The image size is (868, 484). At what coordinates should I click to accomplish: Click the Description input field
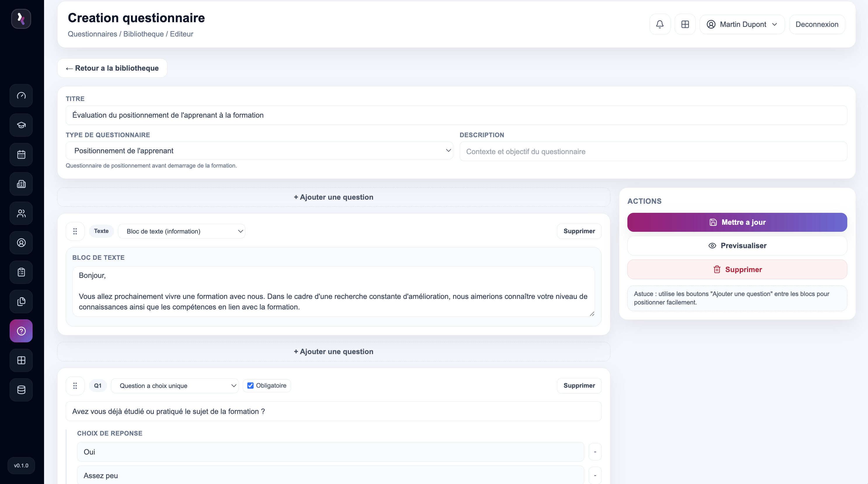tap(653, 152)
